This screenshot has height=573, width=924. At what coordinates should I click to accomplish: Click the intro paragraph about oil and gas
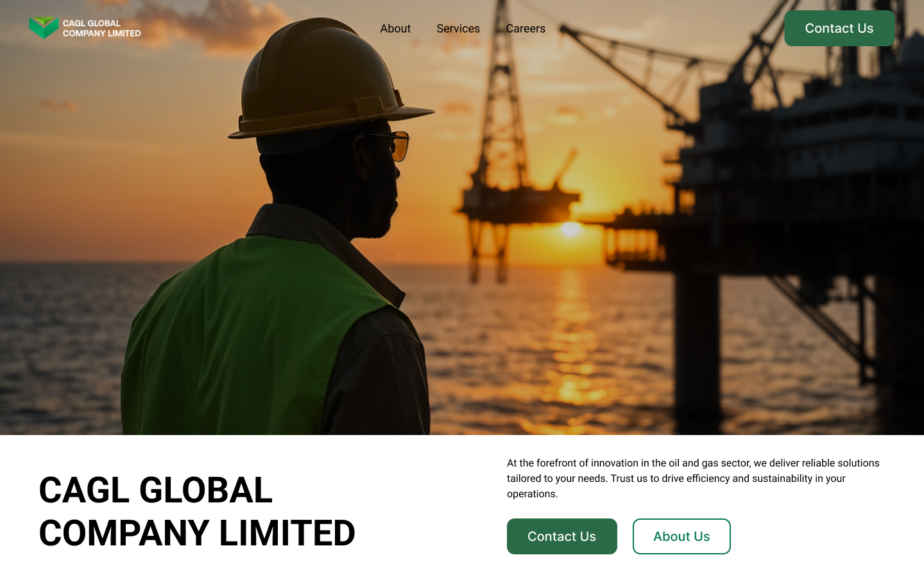coord(694,478)
